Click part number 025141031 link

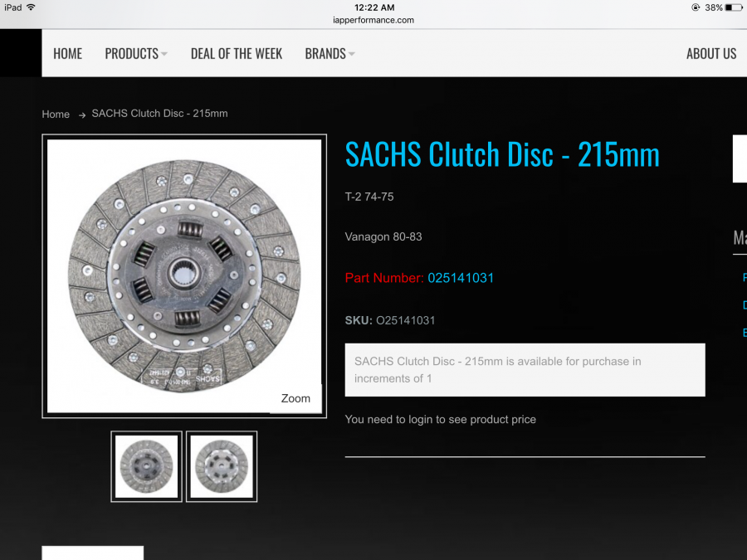461,278
